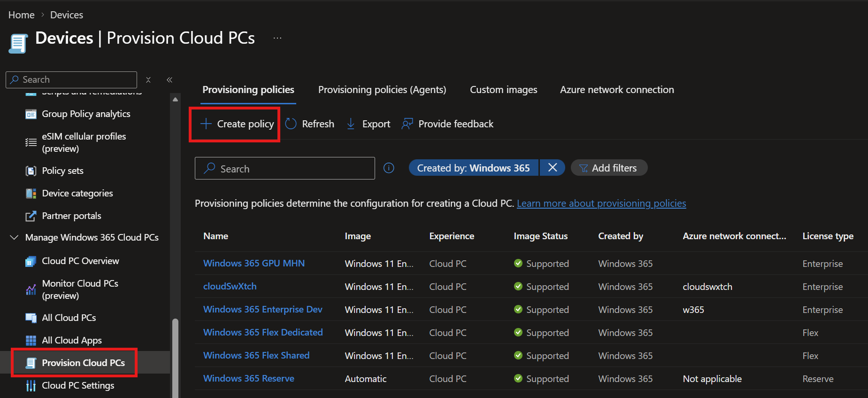Click the Policy sets icon
The image size is (868, 398).
31,171
